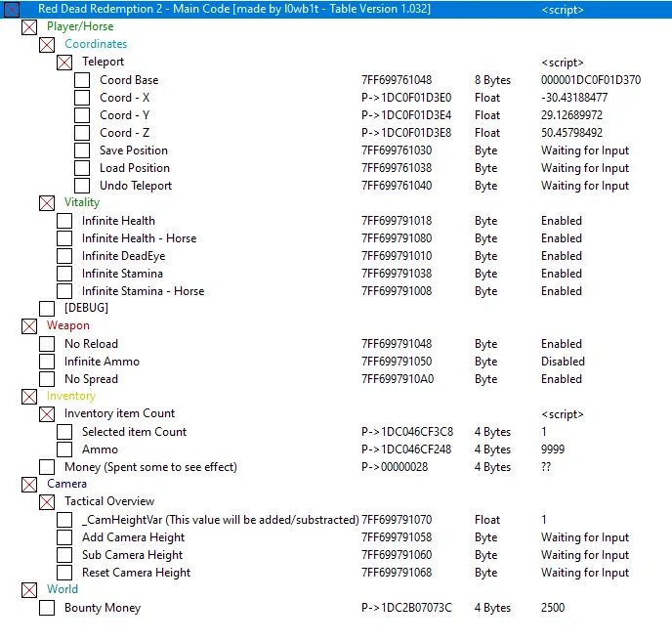Freeze the Coord - Z entry checkbox
Viewport: 672px width, 642px height.
pos(82,133)
